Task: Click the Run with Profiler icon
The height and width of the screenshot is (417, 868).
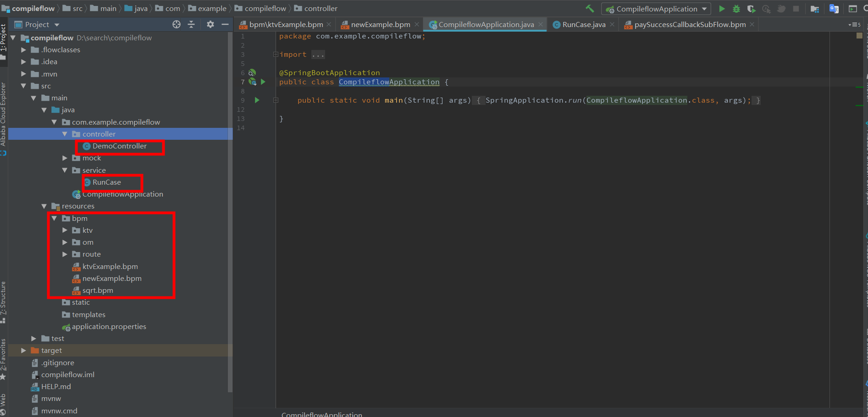Action: [x=766, y=9]
